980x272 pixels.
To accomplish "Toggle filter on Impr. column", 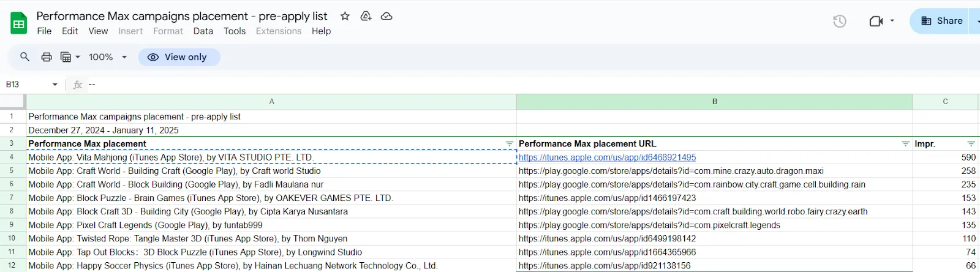I will (x=971, y=144).
